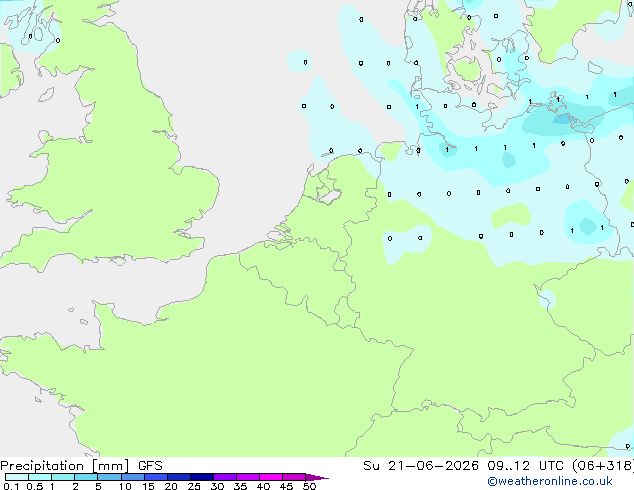
Task: Click the 30–35 mm purple swatch
Action: tap(225, 477)
